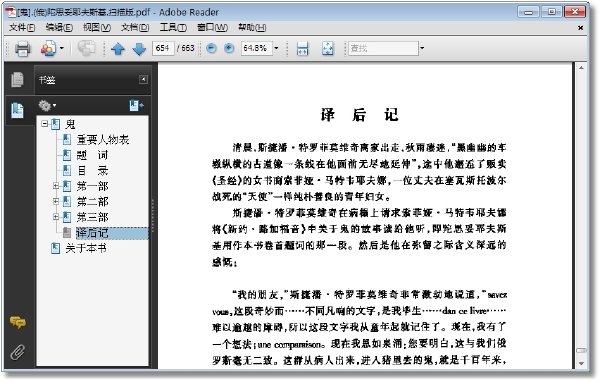Open the Bookmarks panel icon
Viewport: 600px width, 382px height.
17,110
